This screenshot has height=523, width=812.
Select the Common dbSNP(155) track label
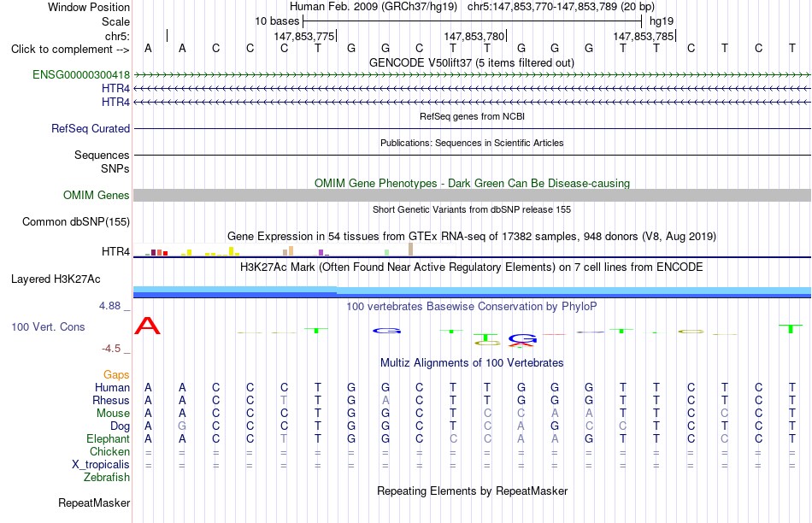tap(76, 221)
